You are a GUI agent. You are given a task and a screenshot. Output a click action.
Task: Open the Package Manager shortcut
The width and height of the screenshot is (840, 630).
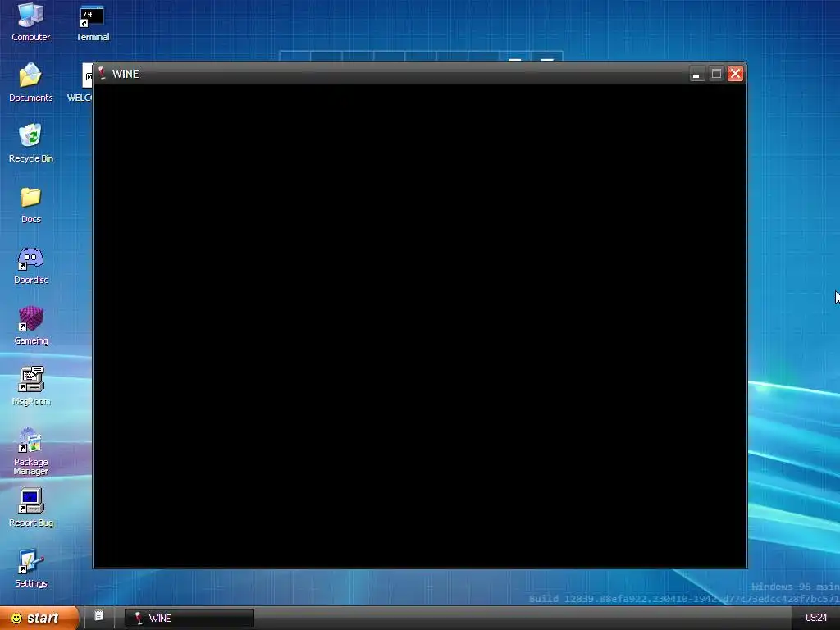31,451
